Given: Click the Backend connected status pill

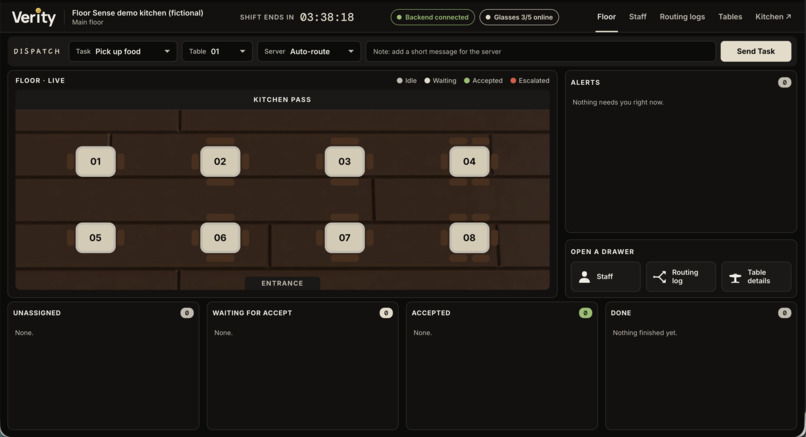Looking at the screenshot, I should [433, 17].
